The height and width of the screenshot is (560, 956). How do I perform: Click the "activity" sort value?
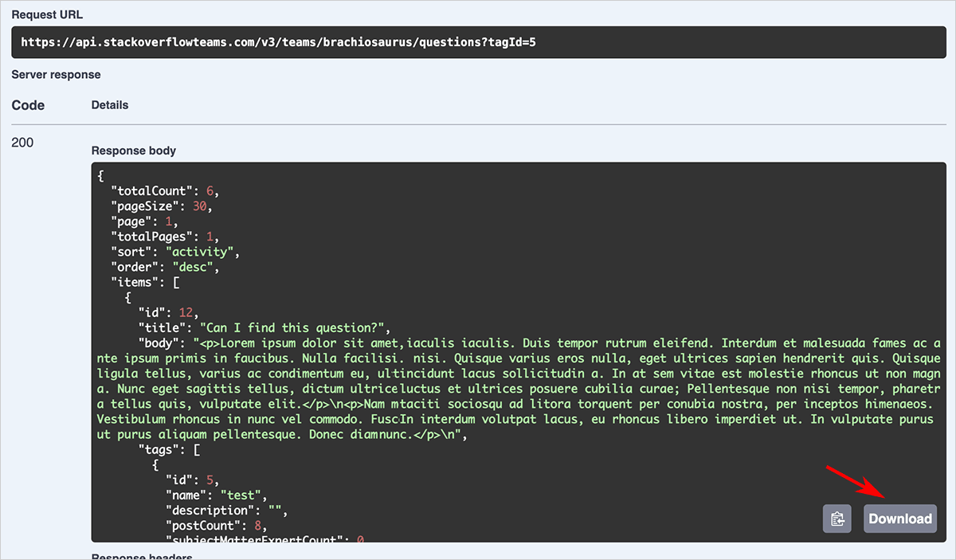tap(206, 252)
